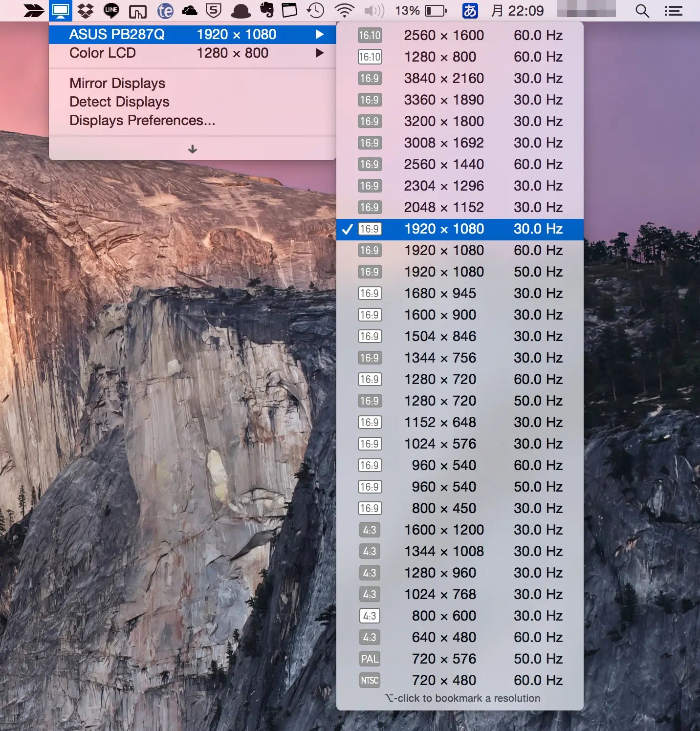Image resolution: width=700 pixels, height=731 pixels.
Task: Click the window-frame menu bar icon
Action: 289,11
